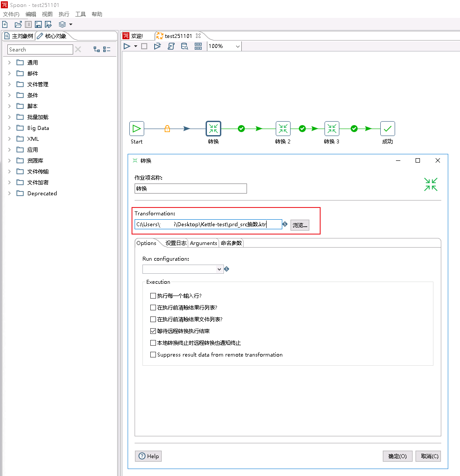Open the job settings script icon
The height and width of the screenshot is (476, 460).
pos(171,46)
